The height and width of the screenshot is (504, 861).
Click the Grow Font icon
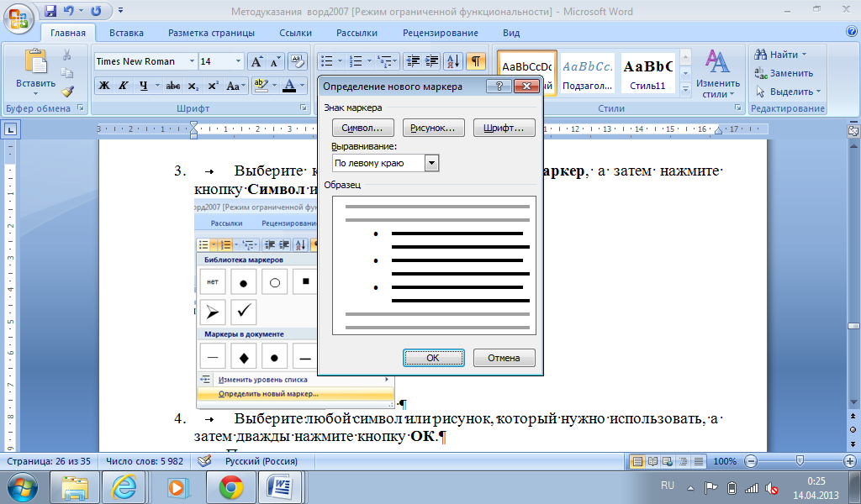[256, 61]
